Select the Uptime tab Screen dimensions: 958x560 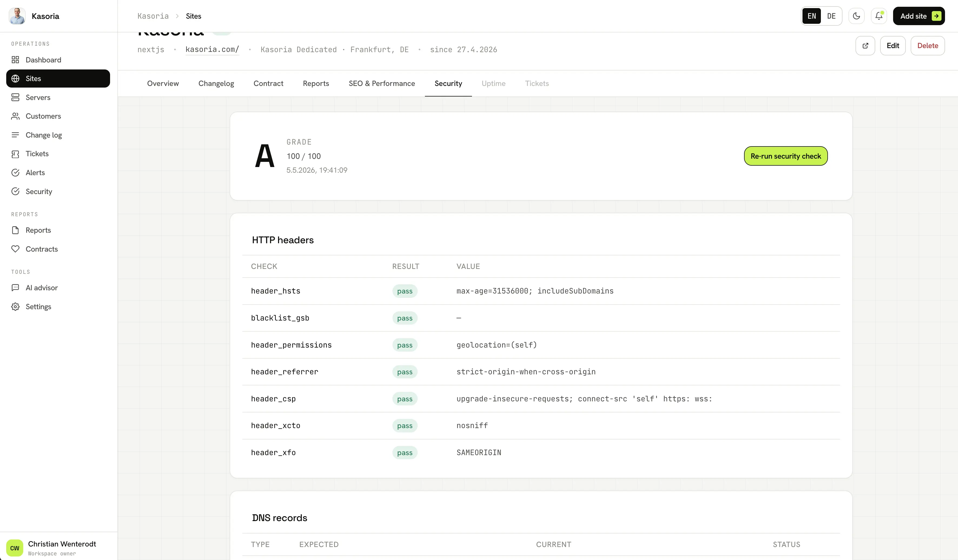pyautogui.click(x=493, y=83)
